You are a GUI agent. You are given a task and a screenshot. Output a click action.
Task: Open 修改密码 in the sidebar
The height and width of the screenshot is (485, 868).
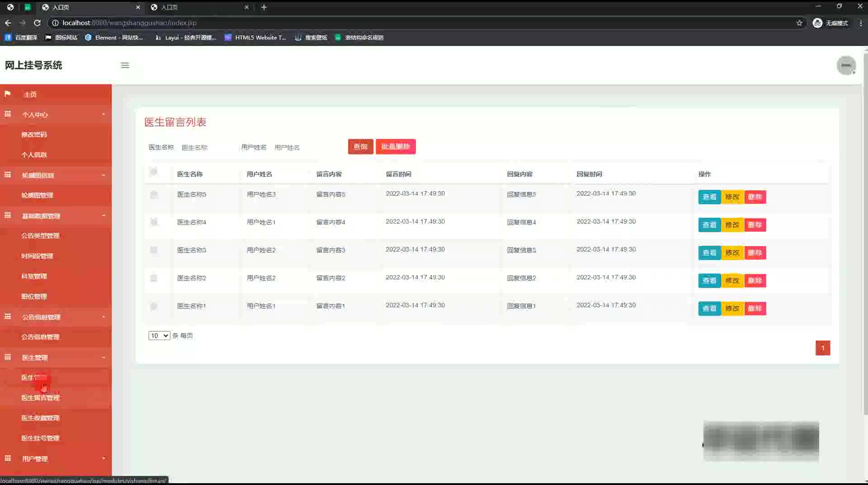34,134
